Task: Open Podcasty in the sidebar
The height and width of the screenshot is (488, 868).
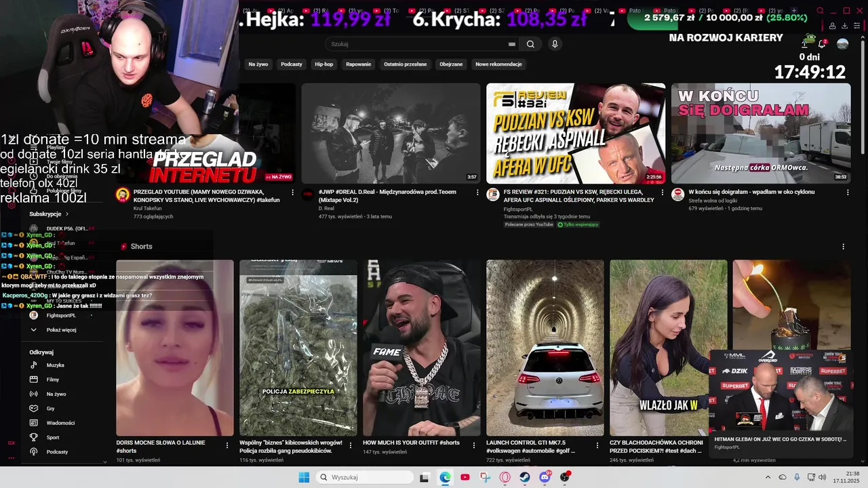Action: click(x=57, y=451)
